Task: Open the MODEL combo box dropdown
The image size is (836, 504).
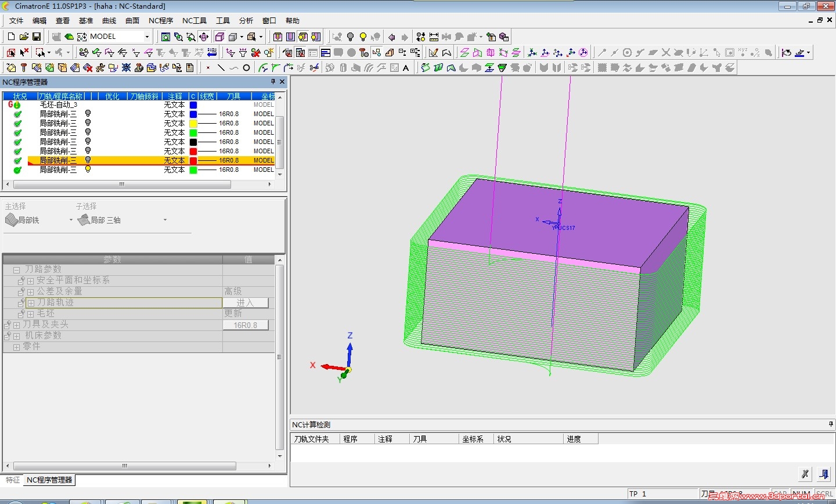Action: coord(147,37)
